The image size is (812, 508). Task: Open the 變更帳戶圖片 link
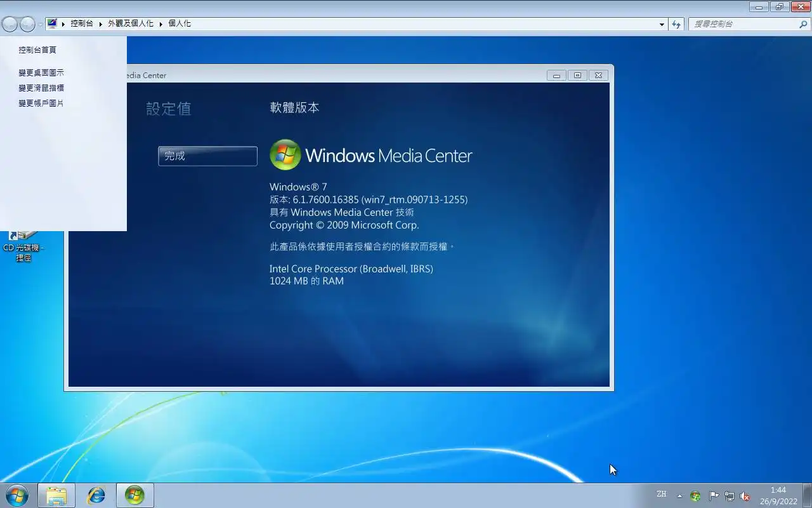[x=41, y=103]
